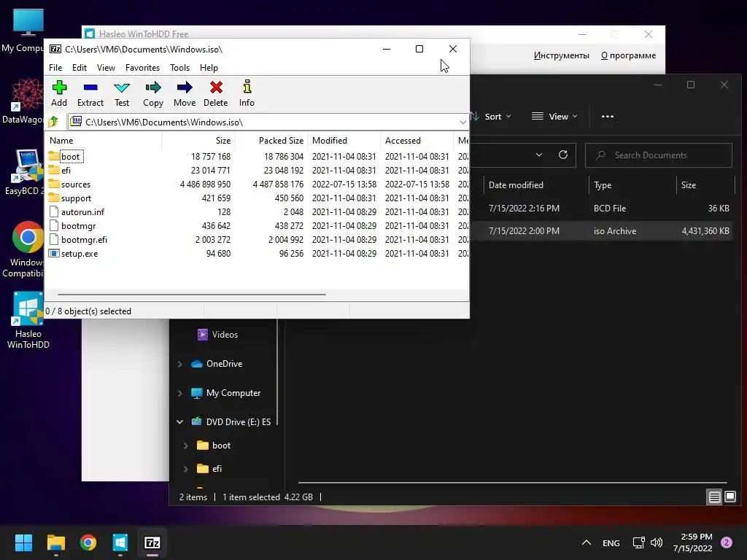
Task: Sort Explorer list by Date modified
Action: 536,184
